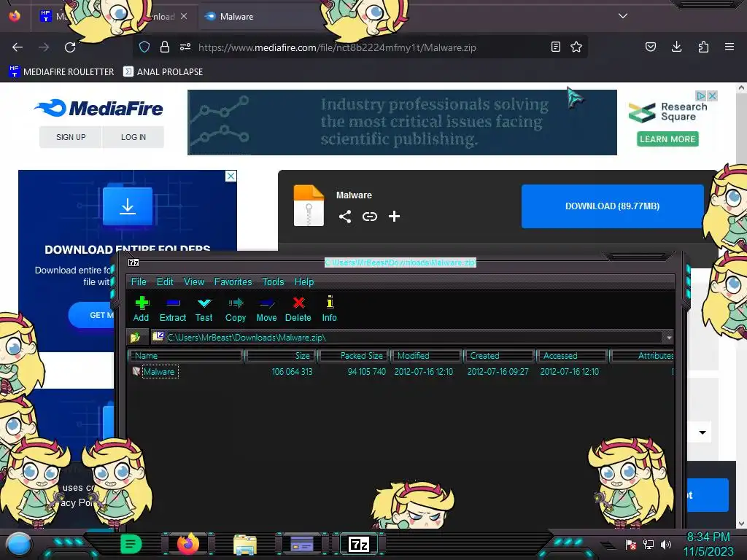
Task: Open the Help menu in 7-Zip
Action: 304,282
